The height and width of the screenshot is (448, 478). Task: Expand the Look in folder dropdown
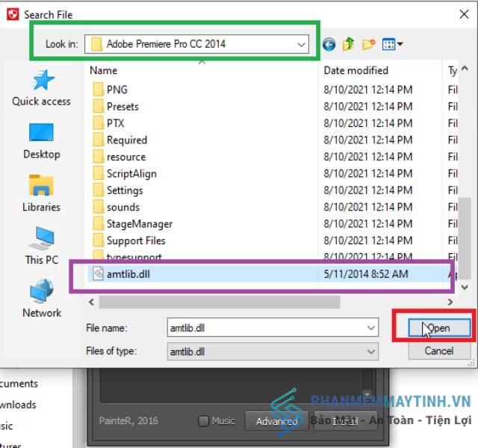click(301, 45)
